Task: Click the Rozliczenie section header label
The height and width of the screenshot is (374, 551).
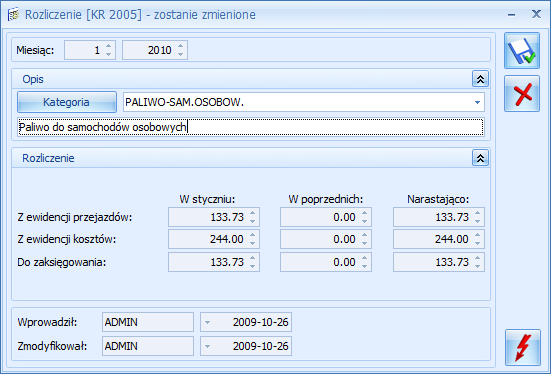Action: pos(48,158)
